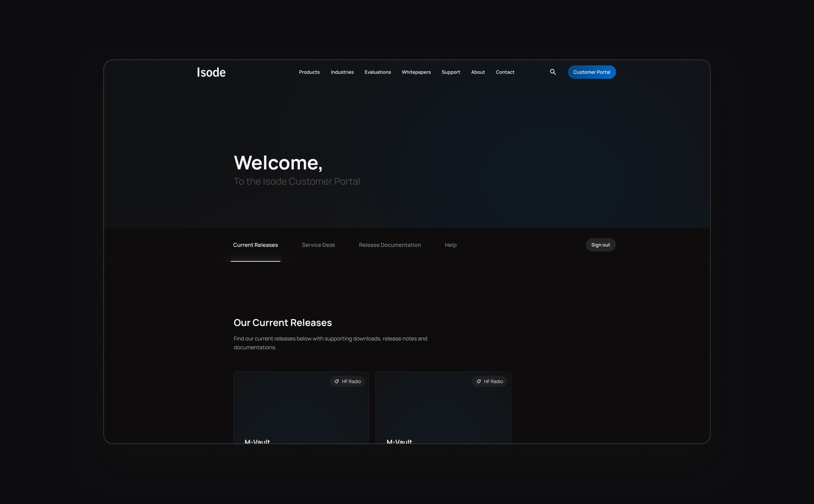Viewport: 814px width, 504px height.
Task: Click the "Our Current Releases" heading
Action: click(282, 323)
